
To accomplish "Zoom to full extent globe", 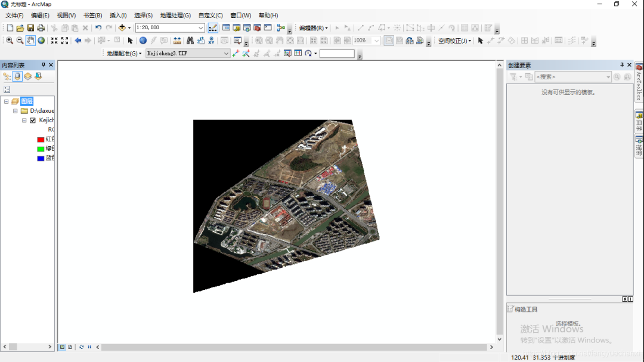I will pos(41,41).
